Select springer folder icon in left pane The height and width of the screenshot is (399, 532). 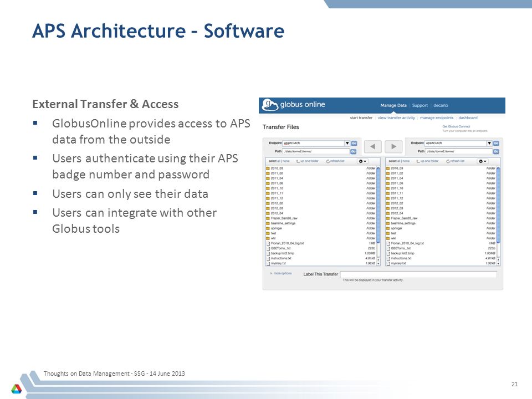point(268,228)
